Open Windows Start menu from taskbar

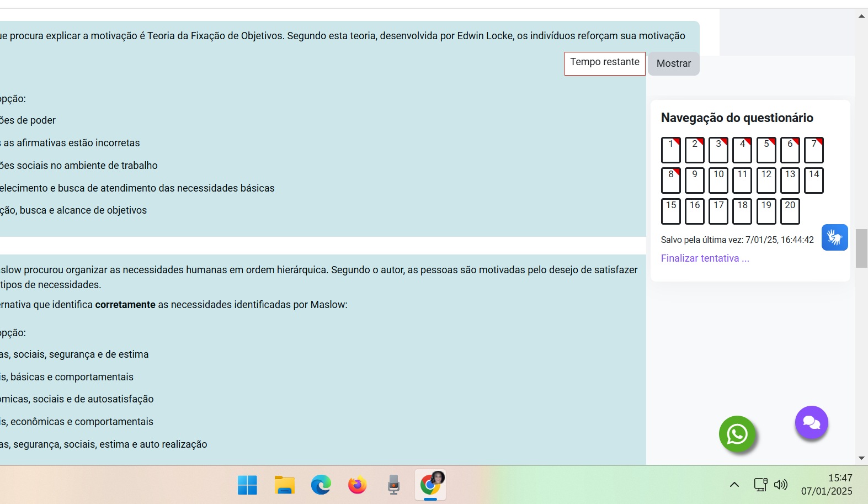[x=247, y=485]
